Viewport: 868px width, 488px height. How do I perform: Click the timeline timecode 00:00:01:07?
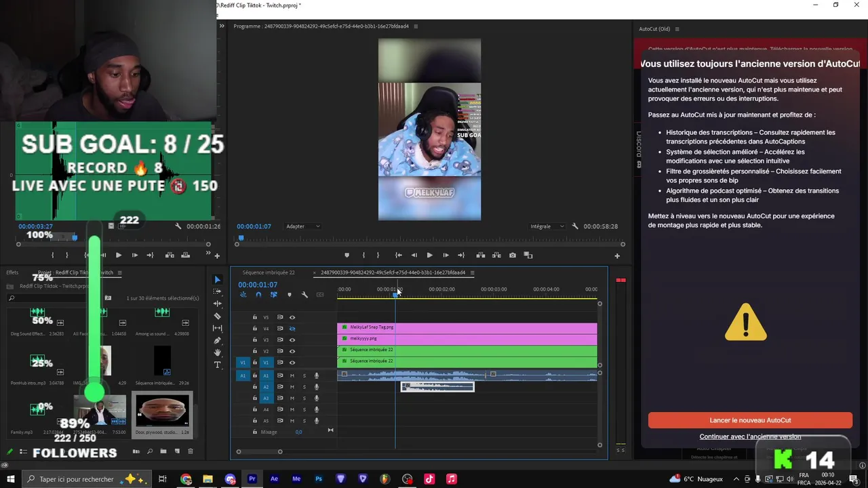(258, 285)
